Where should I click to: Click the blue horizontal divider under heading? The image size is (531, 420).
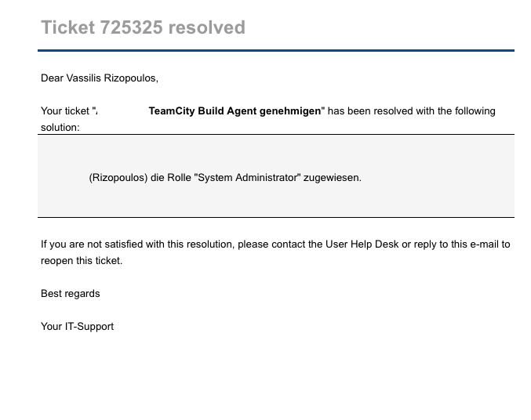(276, 50)
